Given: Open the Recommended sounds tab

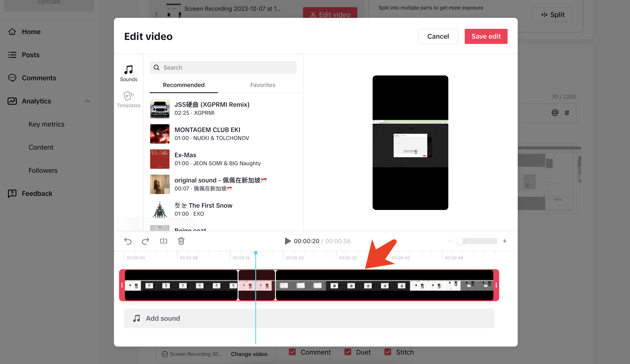Looking at the screenshot, I should [184, 85].
